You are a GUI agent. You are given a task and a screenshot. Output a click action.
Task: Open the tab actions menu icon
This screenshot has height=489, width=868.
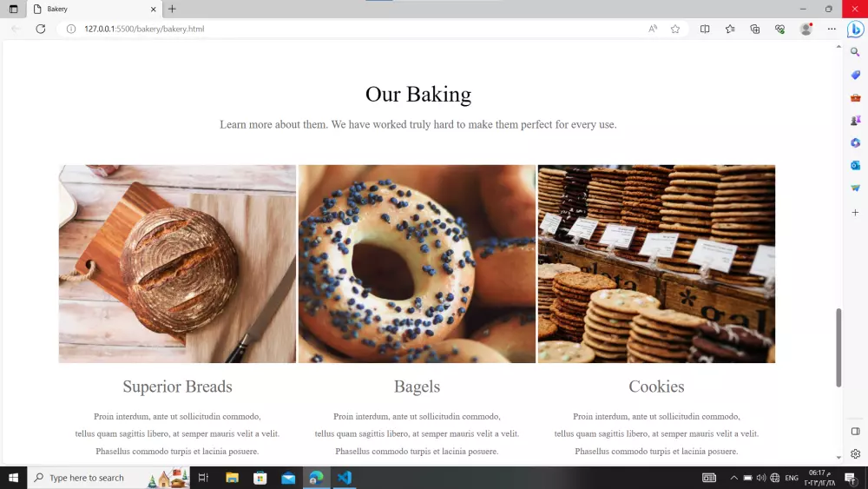(x=13, y=9)
